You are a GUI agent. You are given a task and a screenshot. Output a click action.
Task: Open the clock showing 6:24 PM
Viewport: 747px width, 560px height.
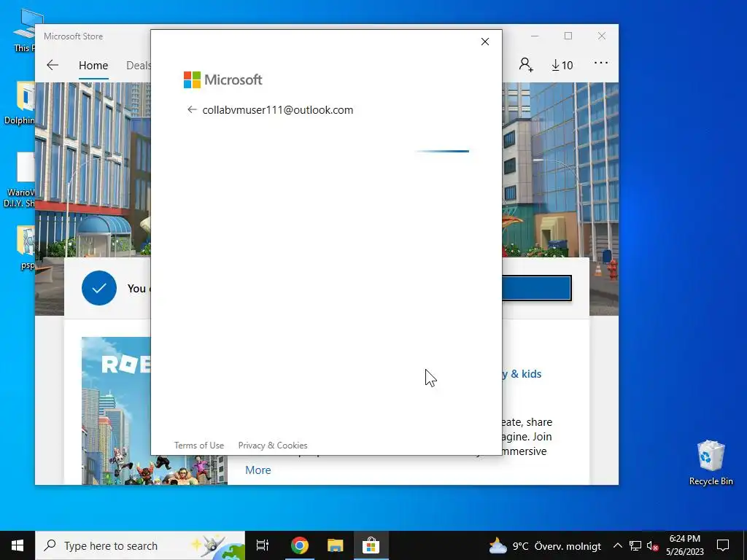[684, 545]
